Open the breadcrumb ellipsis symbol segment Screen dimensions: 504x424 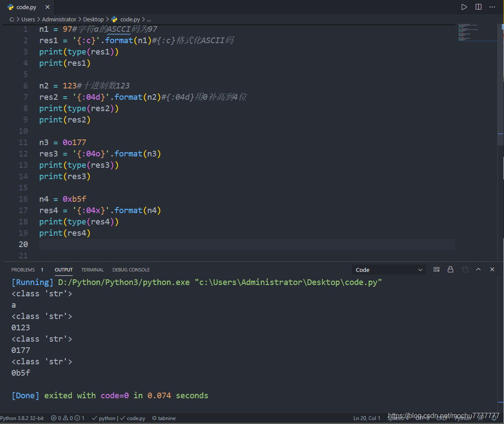tap(149, 19)
